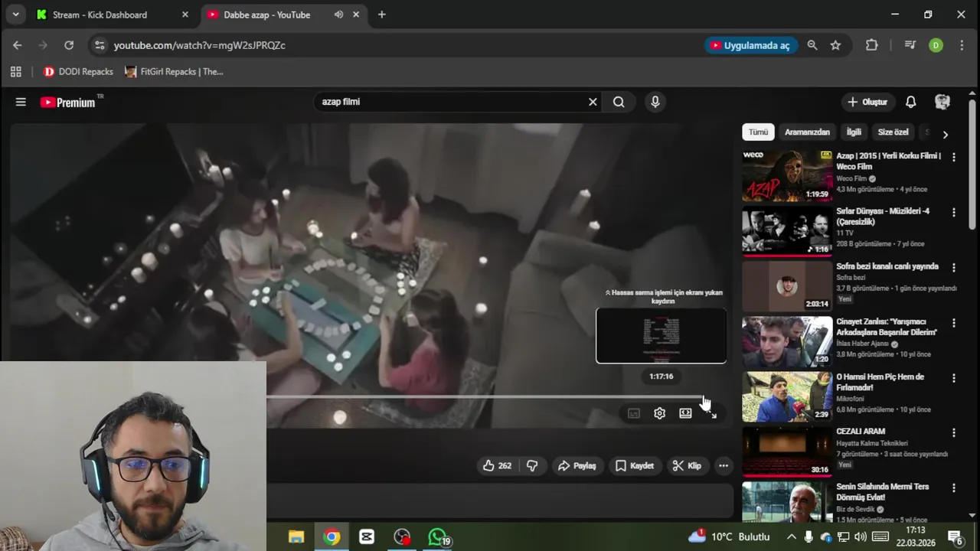Click the Kaydet save button
Viewport: 980px width, 551px height.
[635, 465]
